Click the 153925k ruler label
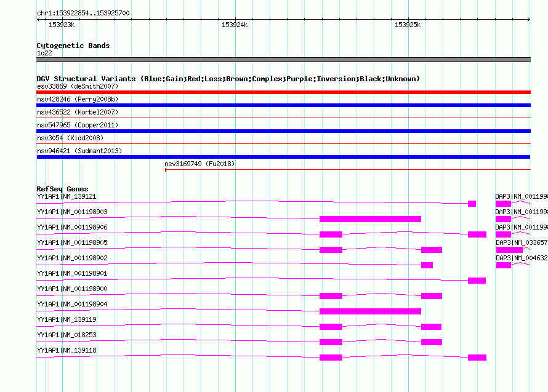548x392 pixels. (x=408, y=25)
